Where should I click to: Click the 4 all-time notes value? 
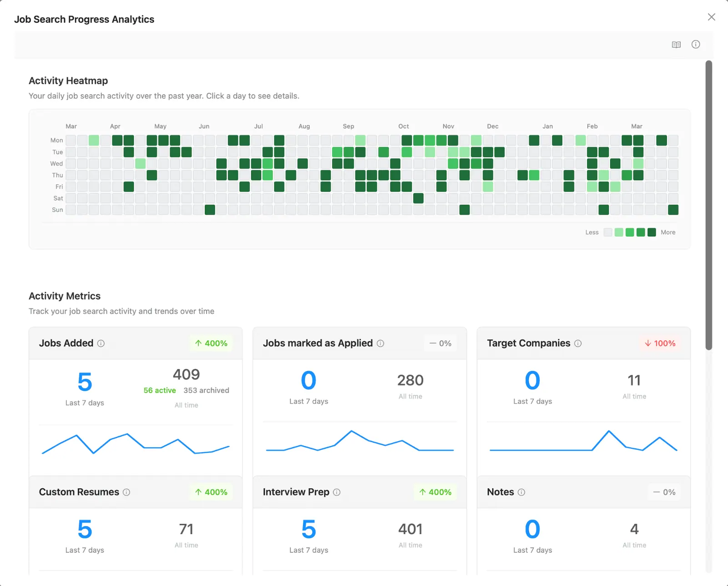[x=634, y=529]
